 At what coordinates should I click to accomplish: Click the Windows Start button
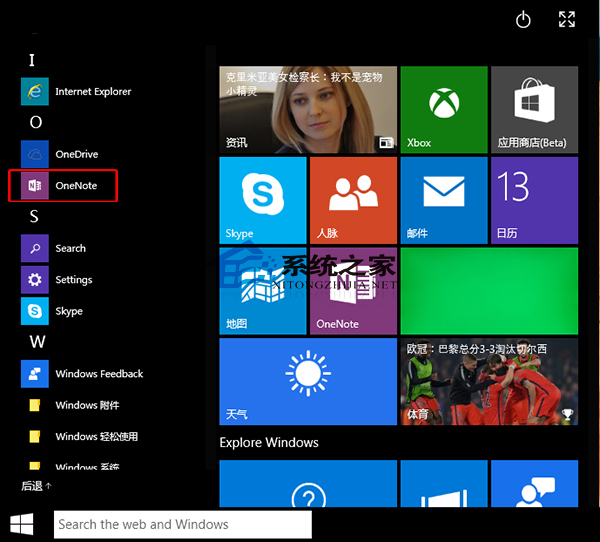tap(22, 524)
